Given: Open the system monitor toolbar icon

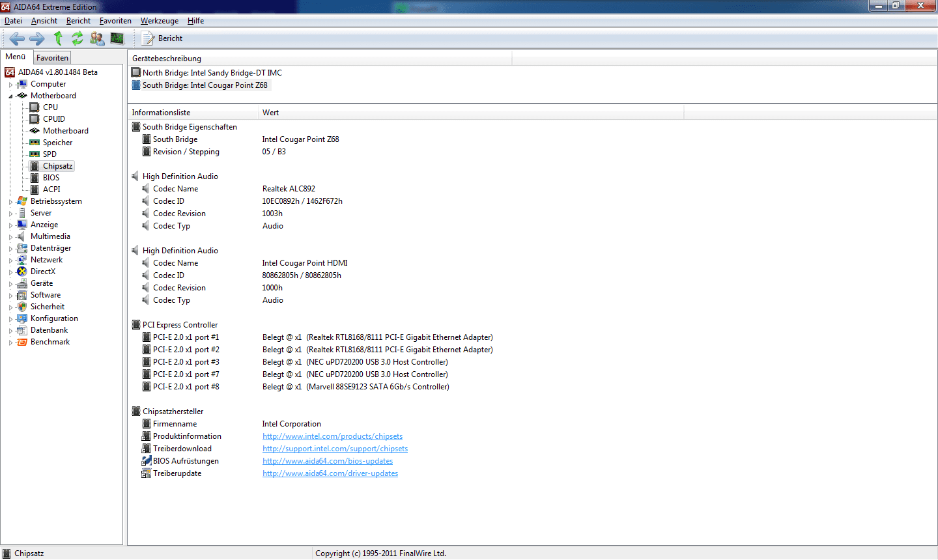Looking at the screenshot, I should (117, 38).
